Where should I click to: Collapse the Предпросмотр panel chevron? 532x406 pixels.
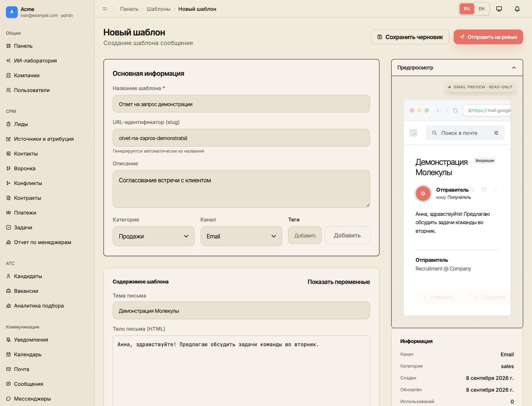pyautogui.click(x=514, y=68)
